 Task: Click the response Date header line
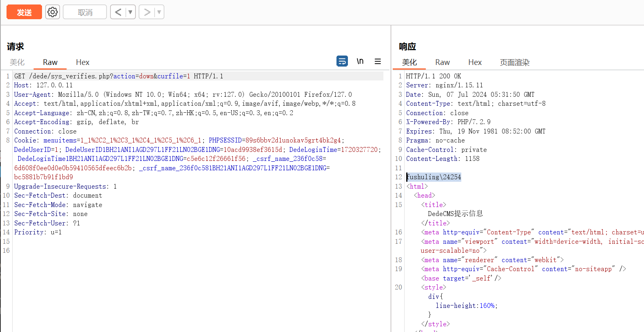coord(470,94)
